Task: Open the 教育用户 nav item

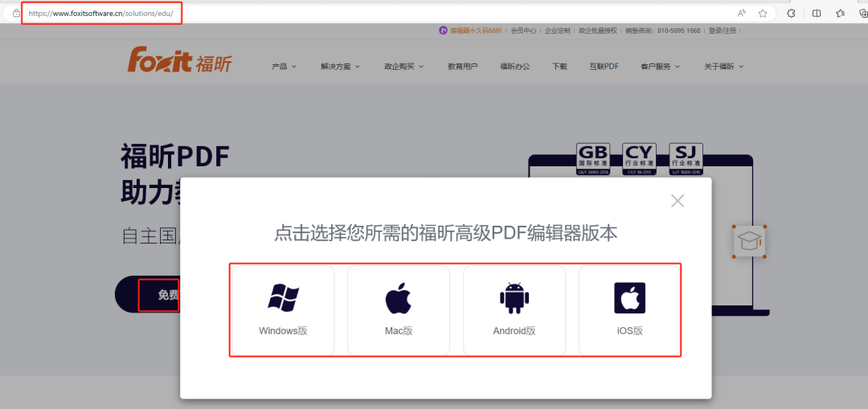Action: 463,67
